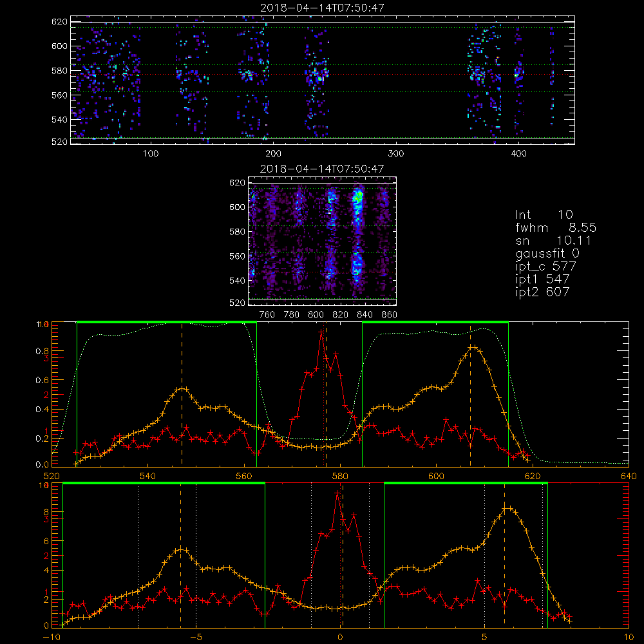Click x-axis label 860 of the middle image

(390, 315)
